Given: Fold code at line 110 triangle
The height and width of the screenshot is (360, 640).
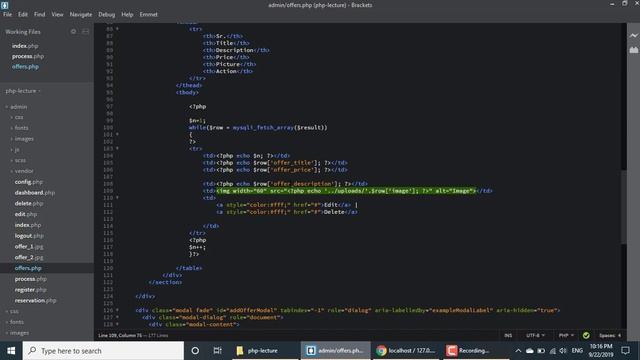Looking at the screenshot, I should [117, 197].
